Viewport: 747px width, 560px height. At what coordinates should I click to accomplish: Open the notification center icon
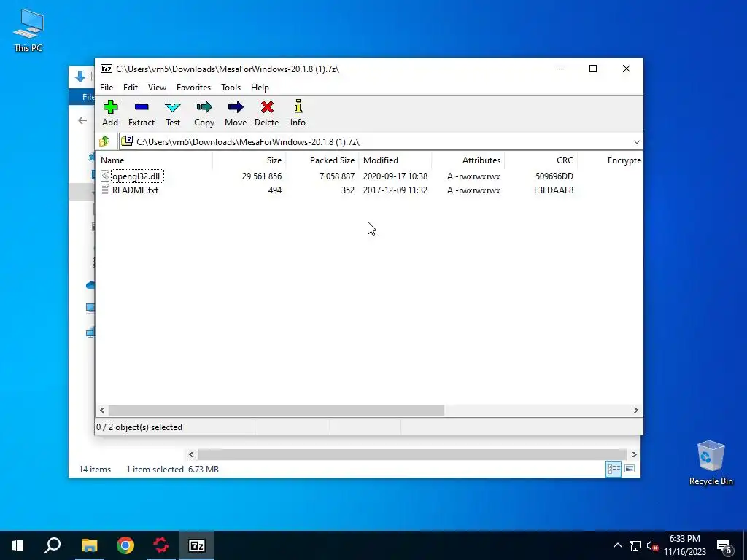724,546
